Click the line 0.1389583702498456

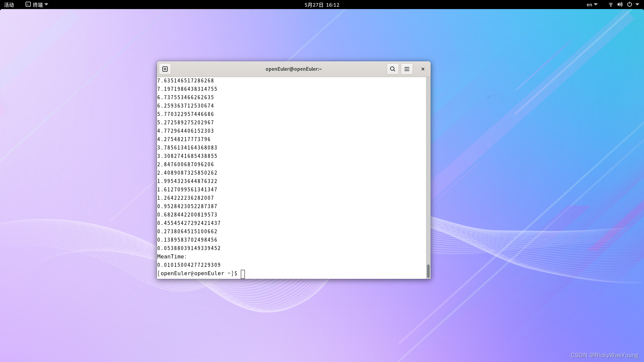coord(187,240)
